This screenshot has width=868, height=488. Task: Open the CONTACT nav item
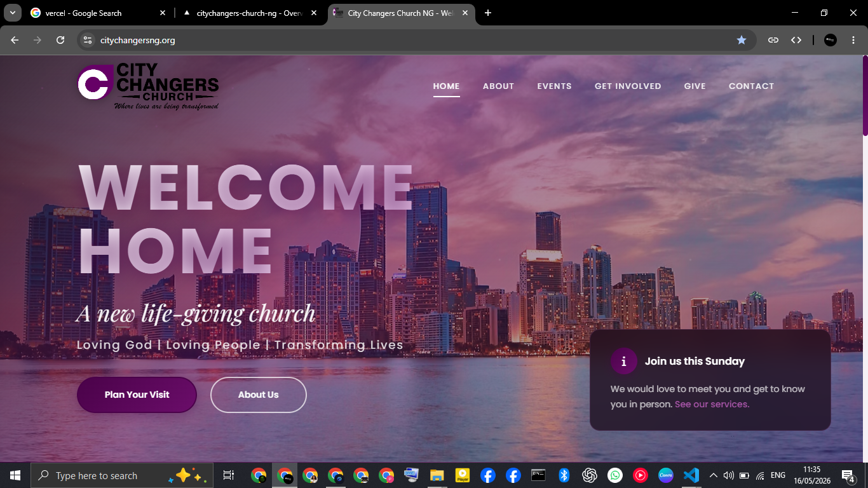coord(752,86)
